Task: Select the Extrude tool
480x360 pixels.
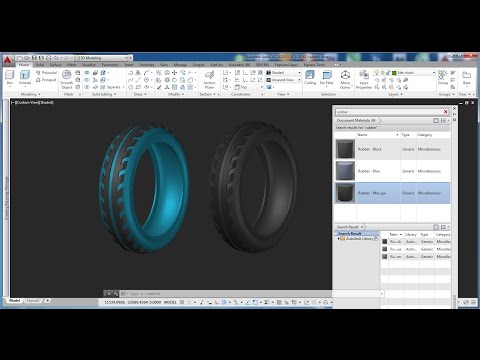Action: pos(25,77)
